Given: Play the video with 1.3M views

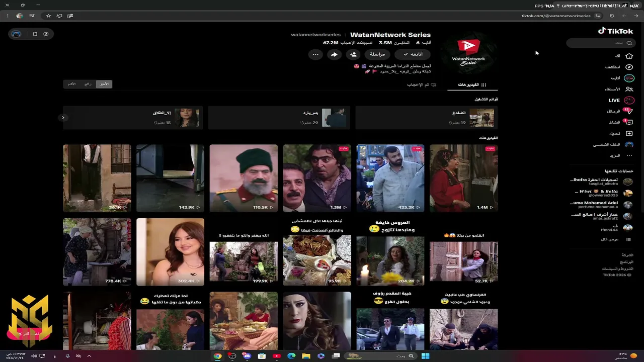Looking at the screenshot, I should pos(317,178).
